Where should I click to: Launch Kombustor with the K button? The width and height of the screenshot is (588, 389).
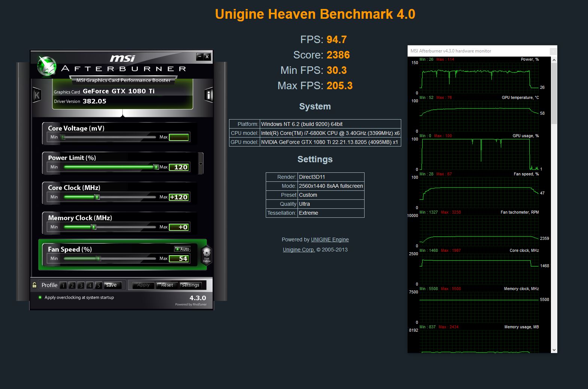click(x=37, y=95)
